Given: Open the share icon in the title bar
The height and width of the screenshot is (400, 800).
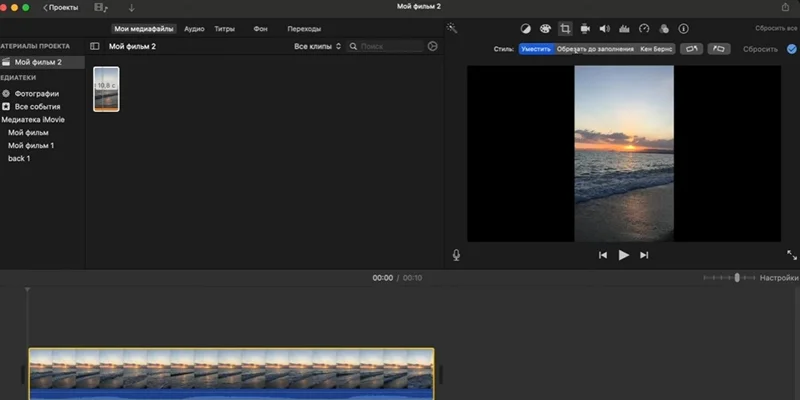Looking at the screenshot, I should 785,7.
